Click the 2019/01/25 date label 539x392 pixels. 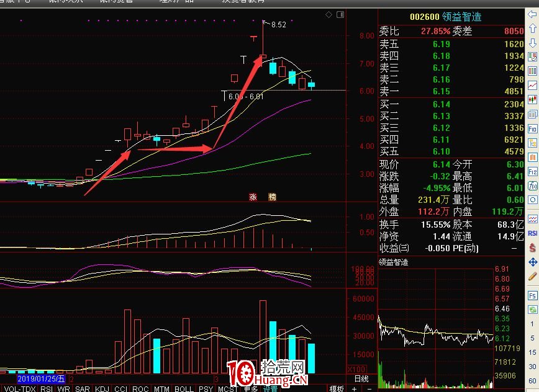[x=41, y=378]
